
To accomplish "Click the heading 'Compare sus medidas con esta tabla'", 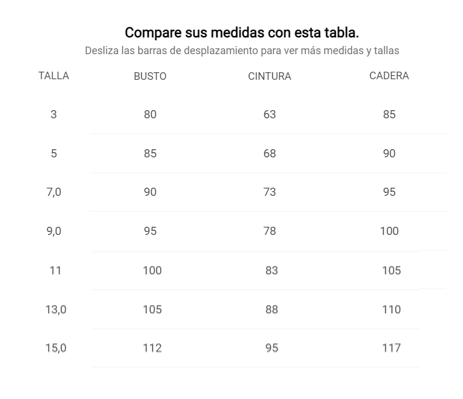I will [x=242, y=33].
